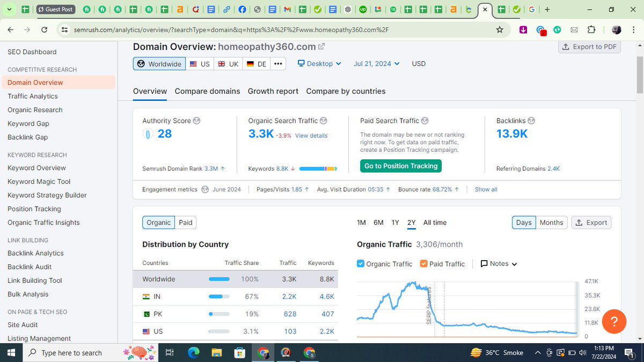The height and width of the screenshot is (362, 644).
Task: Switch distribution to Paid
Action: [186, 223]
